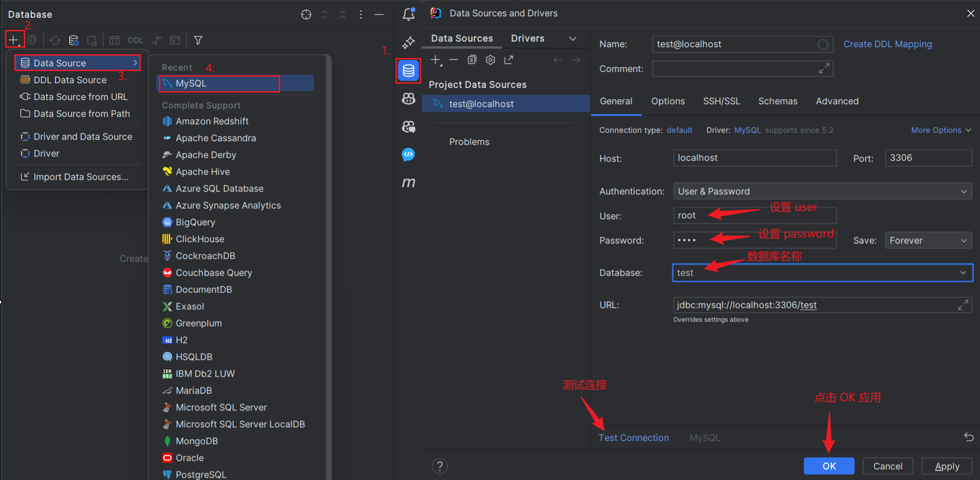The image size is (980, 480).
Task: Click Test Connection link
Action: coord(634,437)
